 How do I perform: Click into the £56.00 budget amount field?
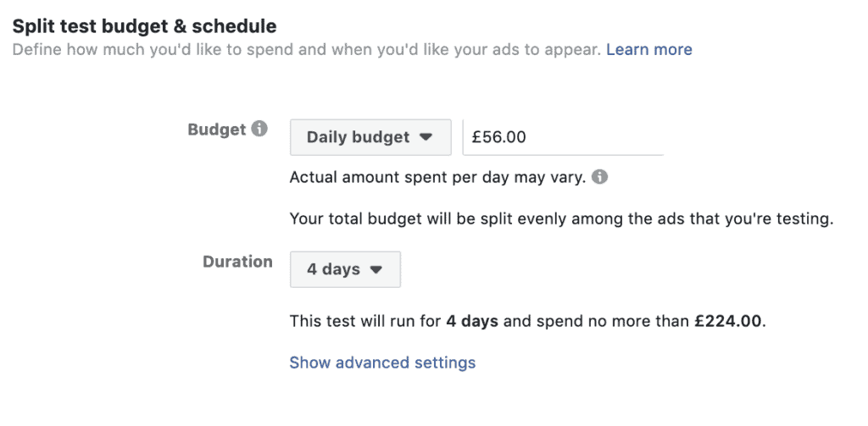tap(563, 137)
